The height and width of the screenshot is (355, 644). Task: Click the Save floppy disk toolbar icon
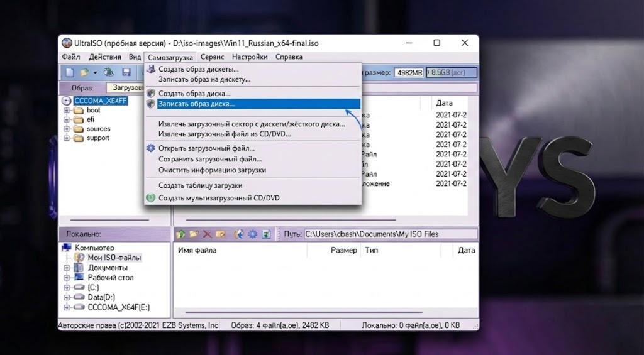click(x=126, y=72)
